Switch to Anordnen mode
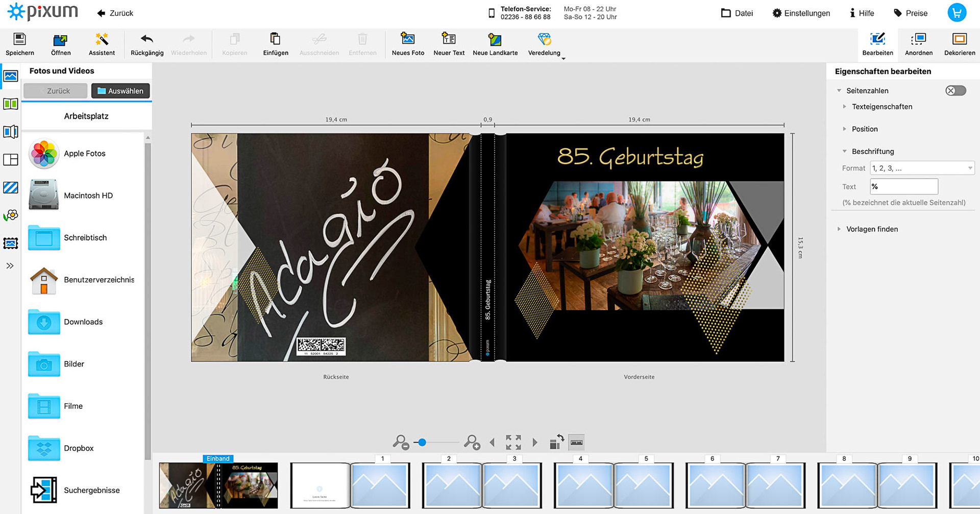Viewport: 980px width, 514px height. [918, 44]
